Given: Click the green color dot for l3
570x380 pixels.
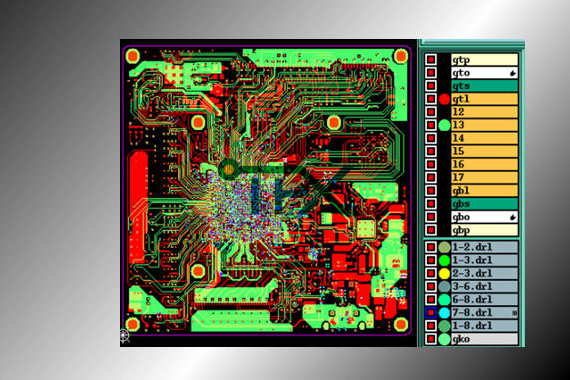Looking at the screenshot, I should point(444,125).
